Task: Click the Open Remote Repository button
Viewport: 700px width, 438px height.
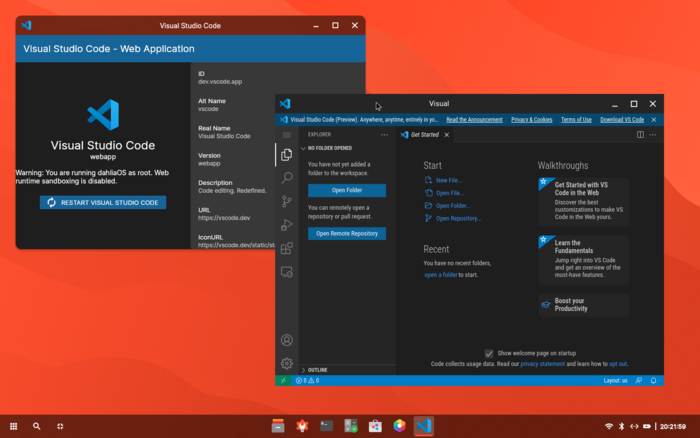Action: click(x=346, y=233)
